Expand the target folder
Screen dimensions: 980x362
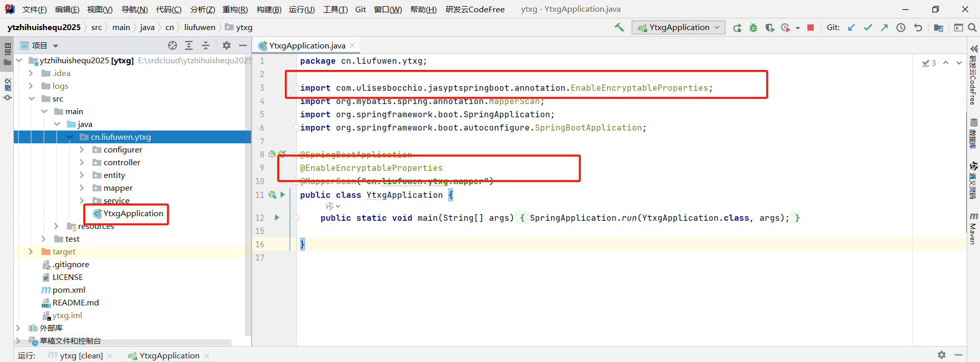[x=31, y=252]
